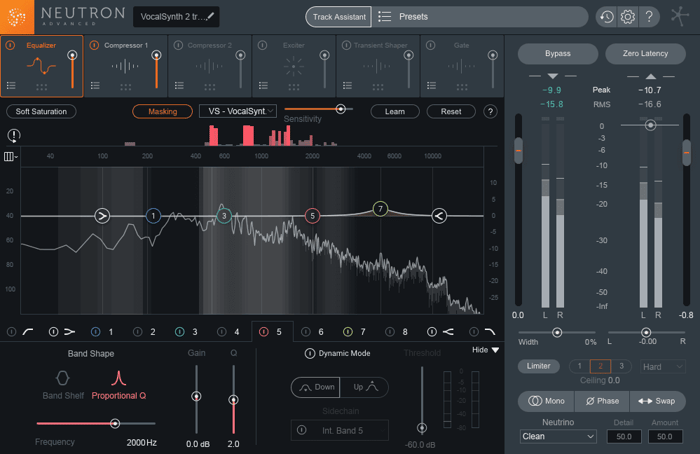Image resolution: width=700 pixels, height=454 pixels.
Task: Click the masking Sensitivity slider handle
Action: coord(341,108)
